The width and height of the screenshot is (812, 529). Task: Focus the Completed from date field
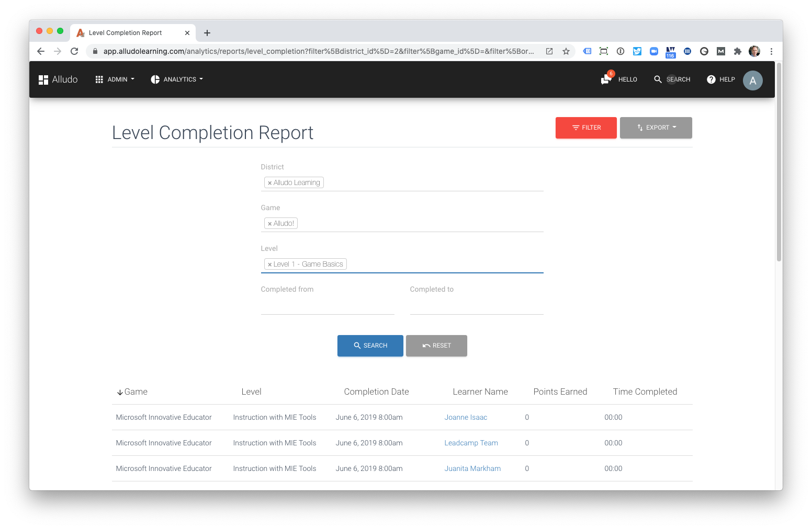(328, 305)
